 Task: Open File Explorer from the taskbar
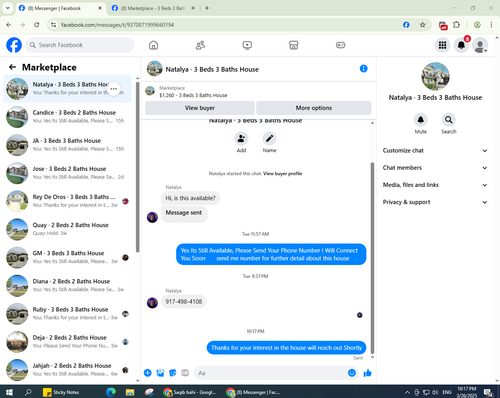130,392
